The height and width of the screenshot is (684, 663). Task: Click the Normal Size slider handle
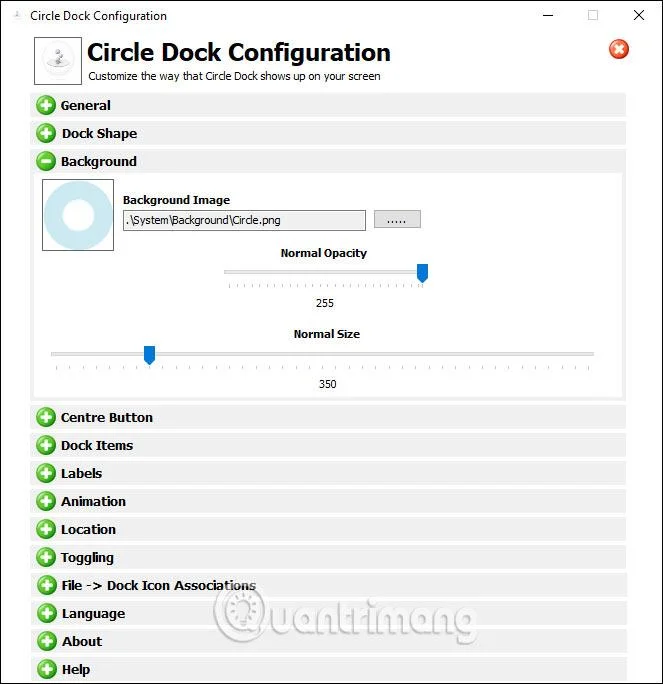(x=150, y=355)
